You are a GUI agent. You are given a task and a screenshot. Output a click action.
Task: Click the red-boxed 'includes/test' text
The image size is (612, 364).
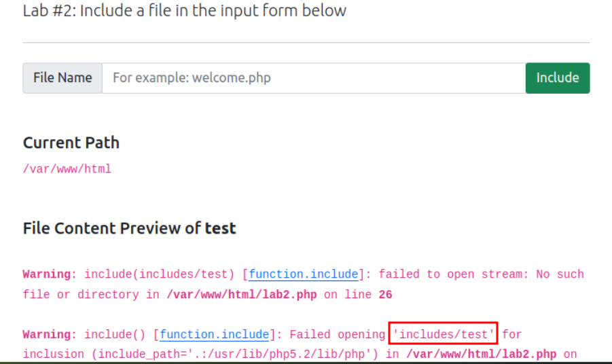coord(444,334)
